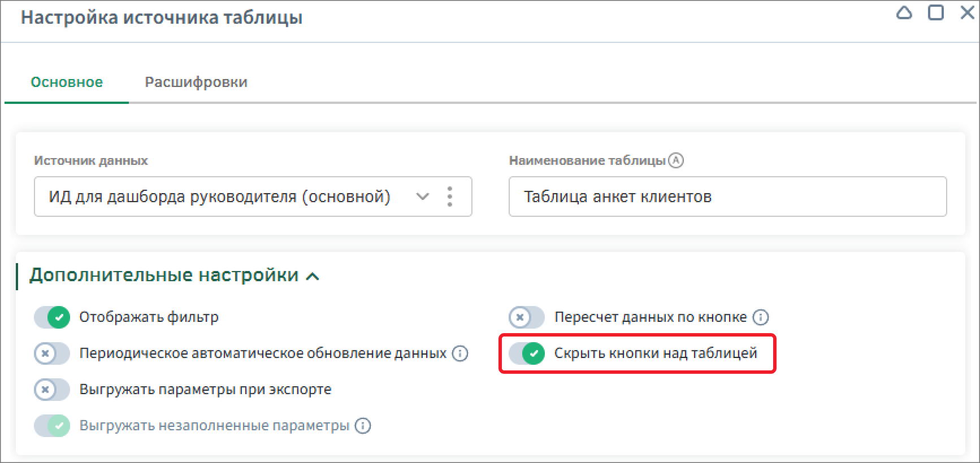
Task: Click the (A) icon next to Наименование таблицы
Action: (676, 160)
